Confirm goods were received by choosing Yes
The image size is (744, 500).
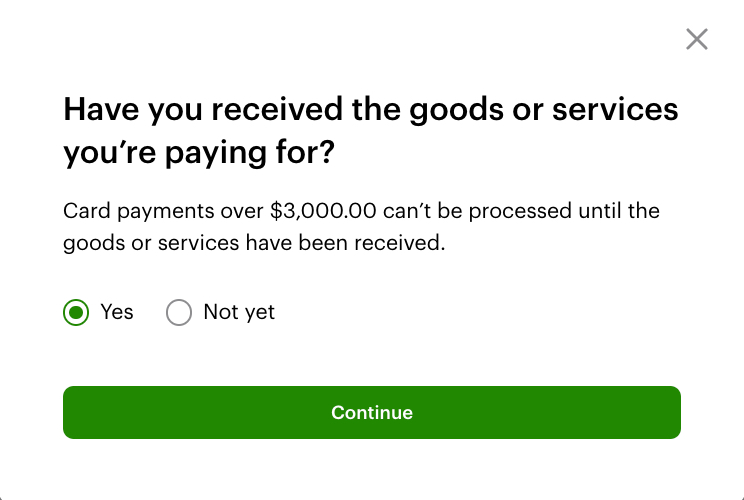tap(76, 313)
